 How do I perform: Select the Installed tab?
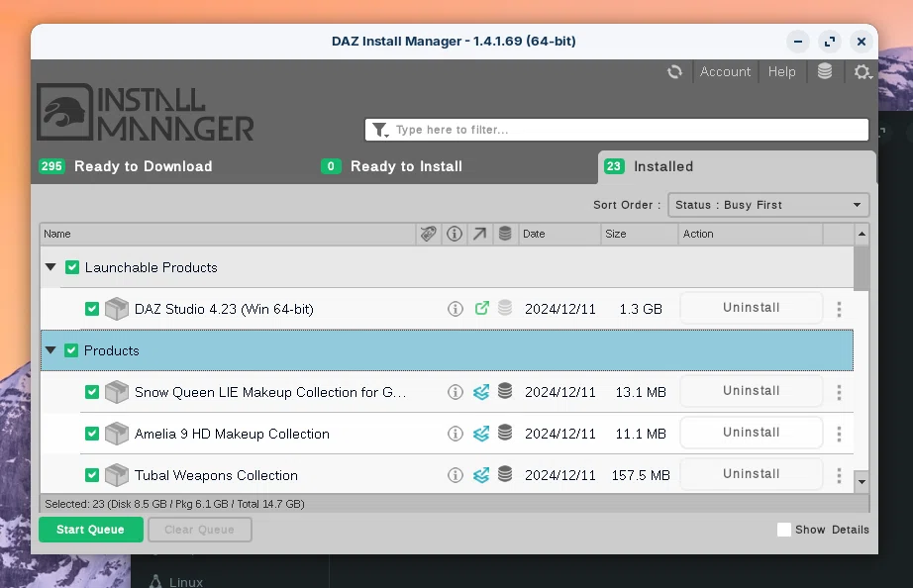pos(737,167)
